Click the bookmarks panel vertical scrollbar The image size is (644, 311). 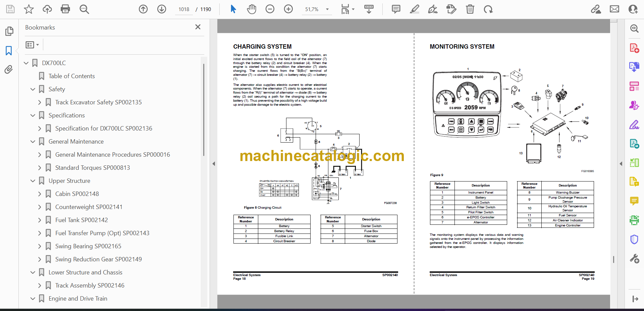204,110
